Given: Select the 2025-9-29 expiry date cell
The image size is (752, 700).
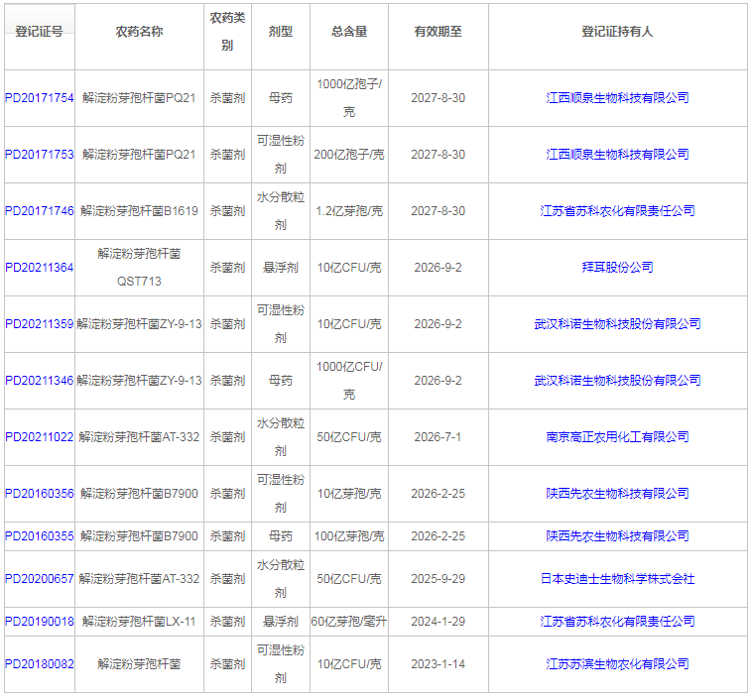Looking at the screenshot, I should click(438, 579).
